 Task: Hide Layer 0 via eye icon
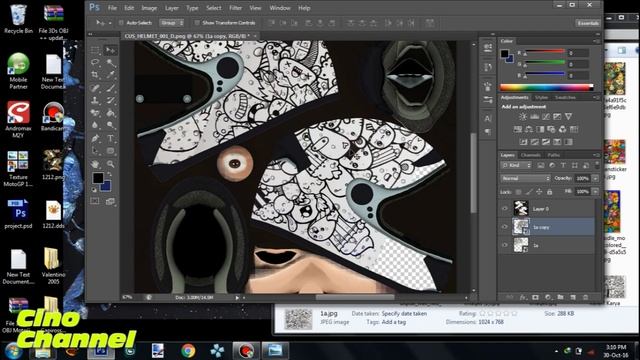[504, 209]
